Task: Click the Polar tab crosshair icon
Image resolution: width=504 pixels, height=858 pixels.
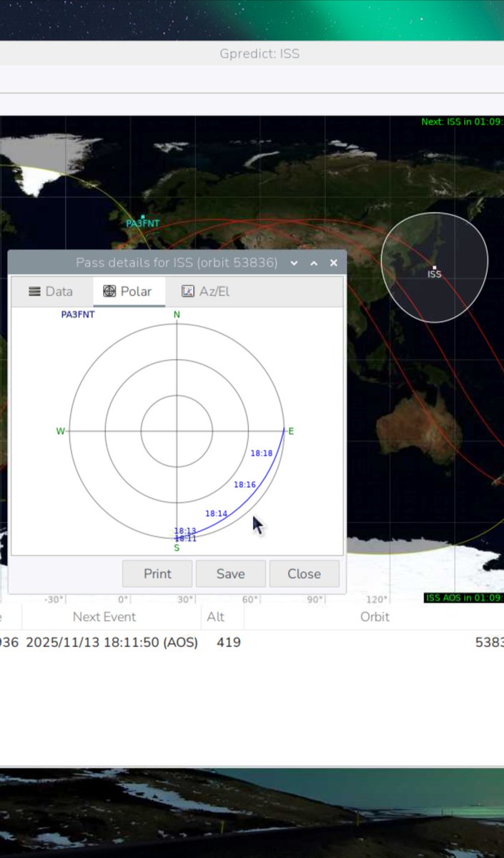Action: point(109,292)
